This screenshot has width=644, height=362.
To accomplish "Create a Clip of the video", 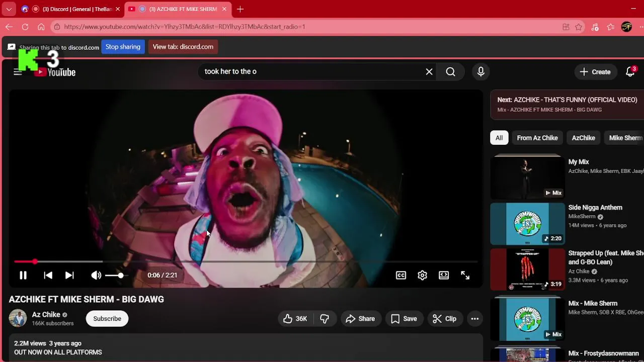I will click(x=445, y=319).
